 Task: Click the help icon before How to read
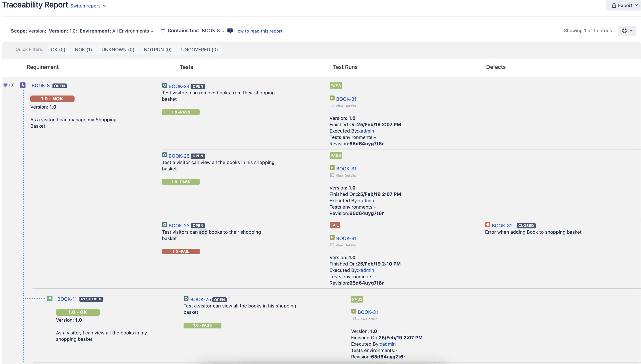[230, 31]
